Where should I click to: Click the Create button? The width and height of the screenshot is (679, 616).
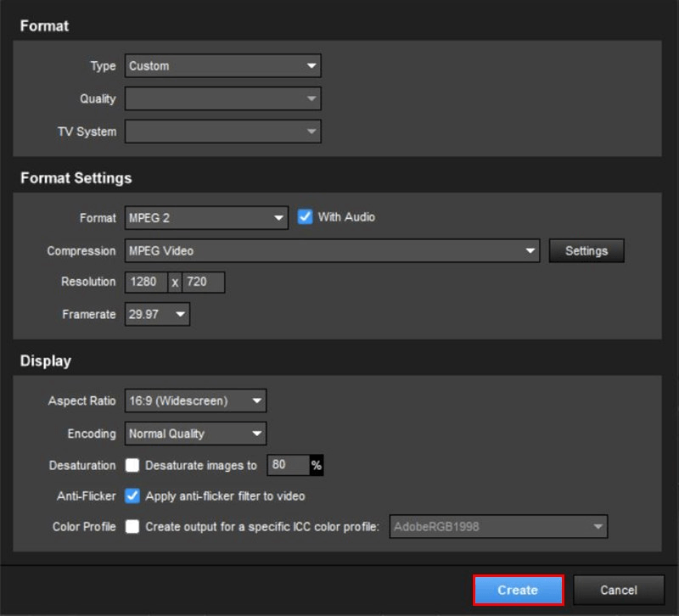[x=518, y=591]
